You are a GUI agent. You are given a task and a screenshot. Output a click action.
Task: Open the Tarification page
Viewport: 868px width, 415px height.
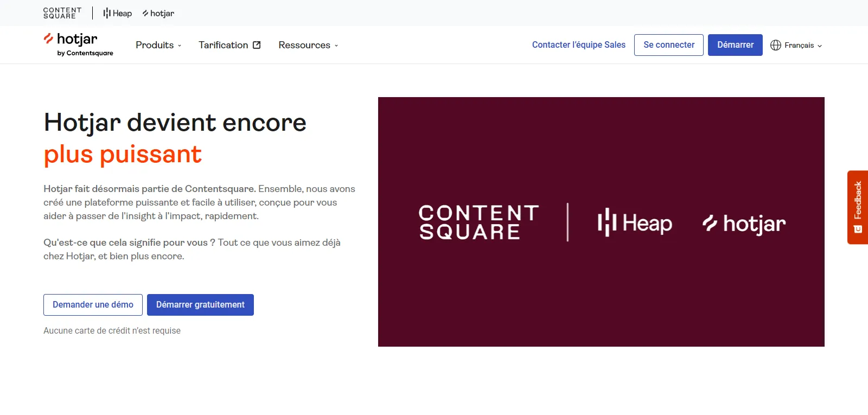[223, 45]
